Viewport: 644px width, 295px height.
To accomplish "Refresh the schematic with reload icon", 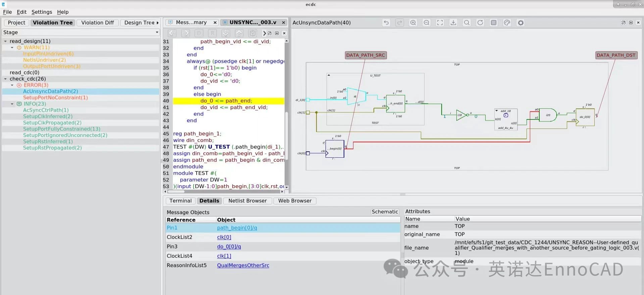I will coord(480,23).
